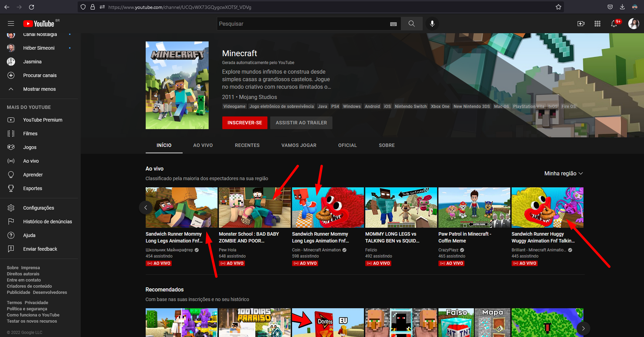Open the SOBRE tab

click(x=387, y=145)
